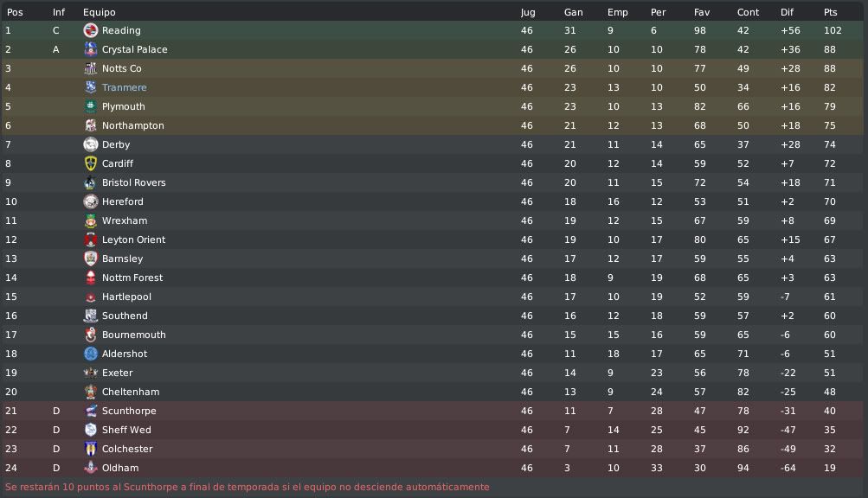Viewport: 868px width, 498px height.
Task: Click the Plymouth club badge
Action: pyautogui.click(x=90, y=107)
